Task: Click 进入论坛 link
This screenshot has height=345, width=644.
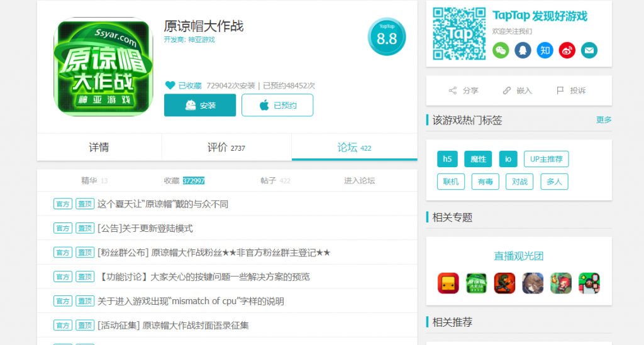Action: pos(359,180)
